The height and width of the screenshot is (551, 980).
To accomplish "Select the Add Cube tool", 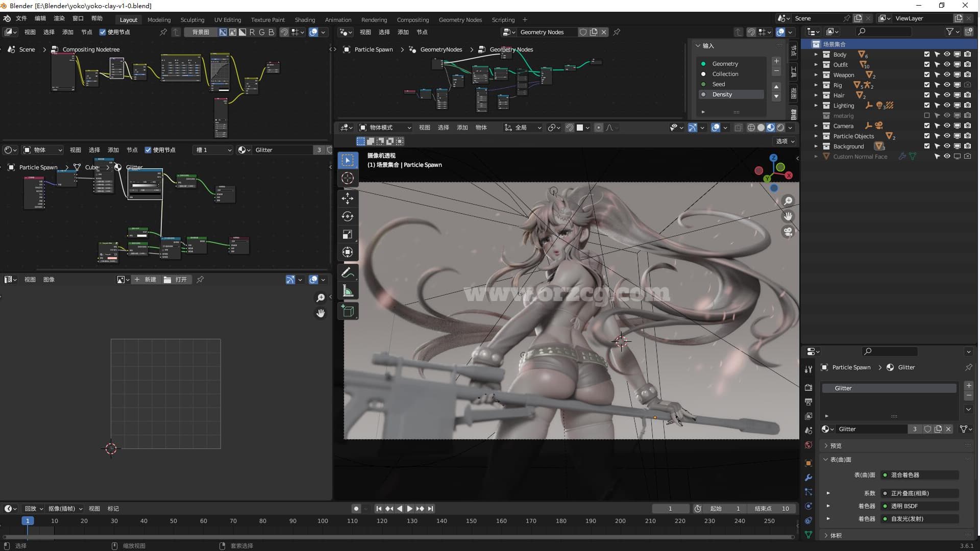I will pos(348,311).
